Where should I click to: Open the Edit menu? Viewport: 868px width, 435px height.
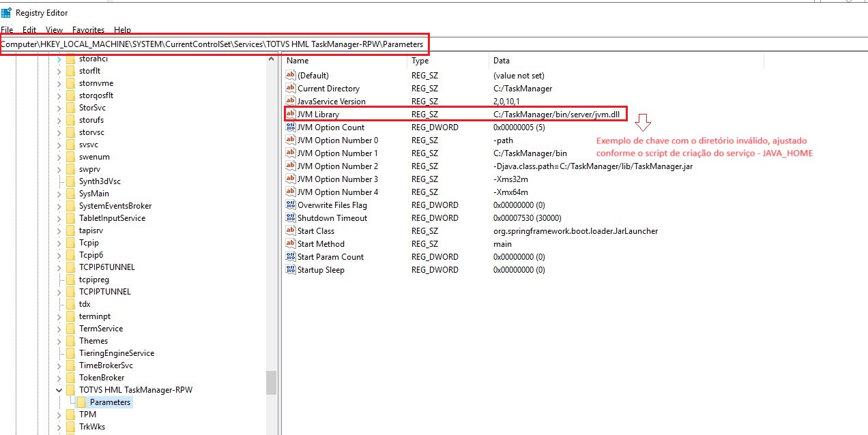(29, 30)
